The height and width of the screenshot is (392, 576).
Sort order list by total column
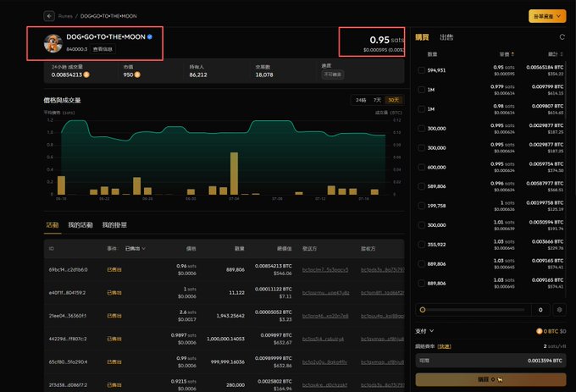[555, 54]
